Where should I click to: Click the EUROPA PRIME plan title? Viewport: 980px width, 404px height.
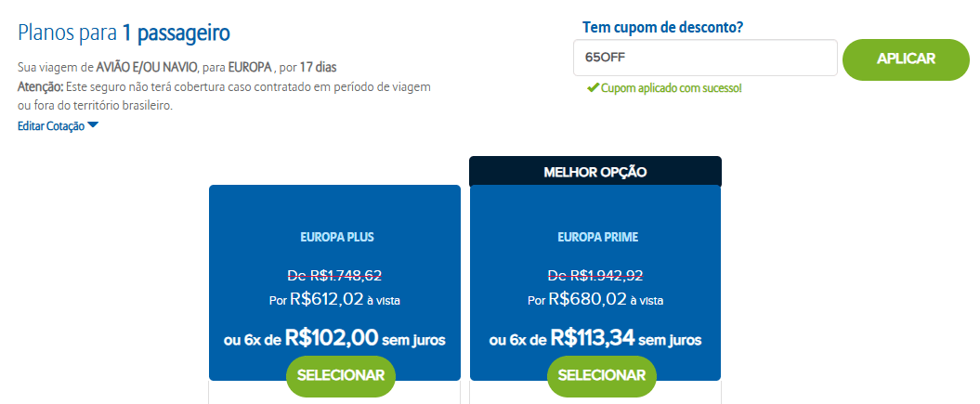[595, 237]
